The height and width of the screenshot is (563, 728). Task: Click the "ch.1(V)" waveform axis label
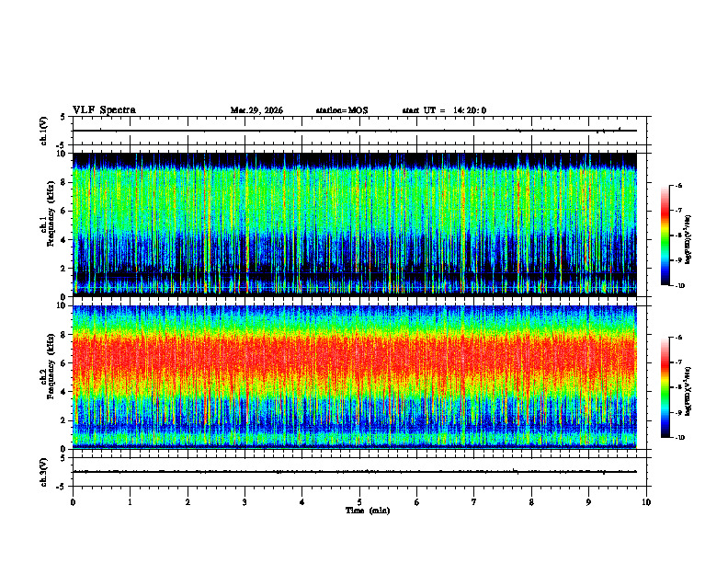coord(44,131)
